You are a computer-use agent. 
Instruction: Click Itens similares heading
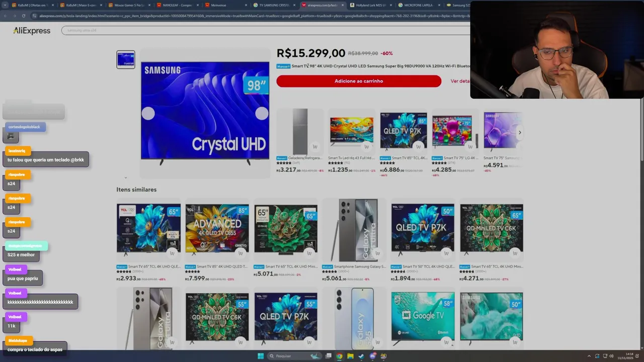[x=136, y=190]
